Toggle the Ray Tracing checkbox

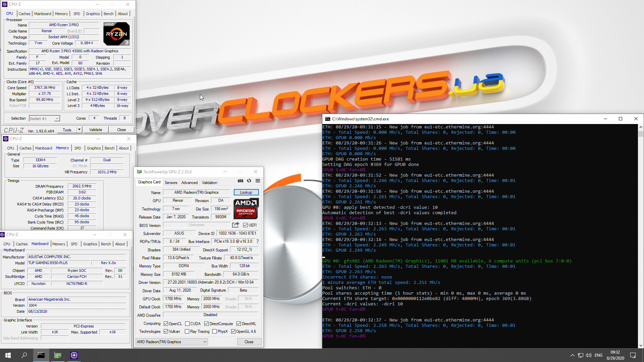(187, 331)
